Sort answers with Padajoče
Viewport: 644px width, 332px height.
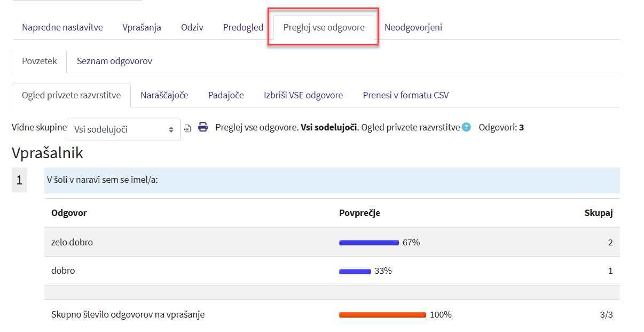(x=226, y=95)
